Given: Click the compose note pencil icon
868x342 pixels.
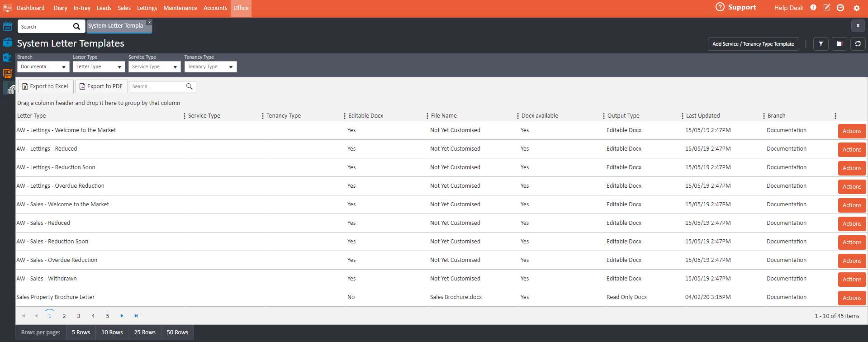Looking at the screenshot, I should coord(826,8).
